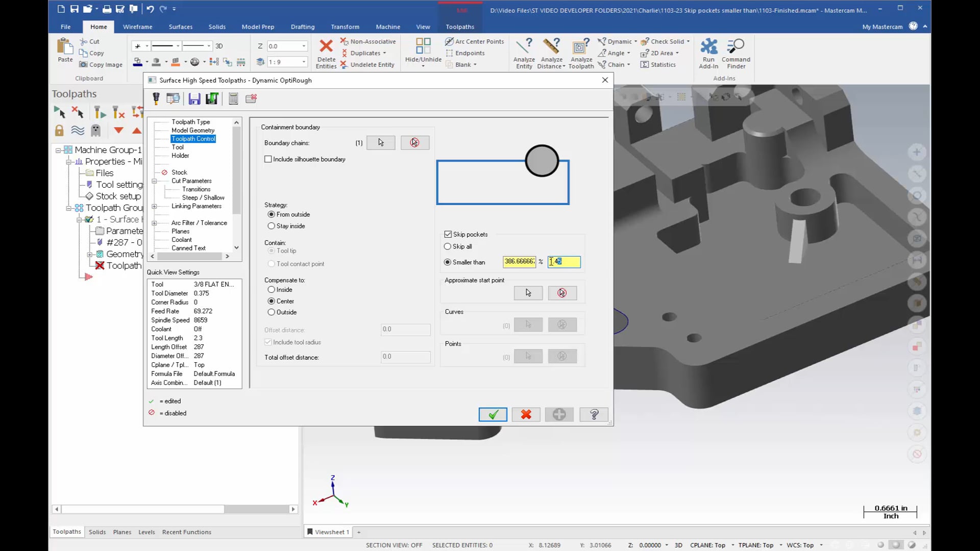980x551 pixels.
Task: Enable the Skip pockets checkbox
Action: tap(448, 234)
